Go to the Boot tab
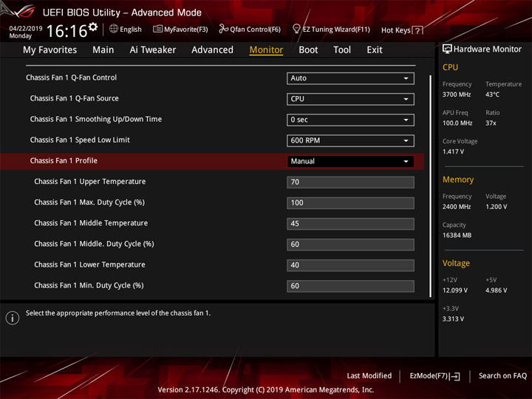532x399 pixels. [308, 50]
